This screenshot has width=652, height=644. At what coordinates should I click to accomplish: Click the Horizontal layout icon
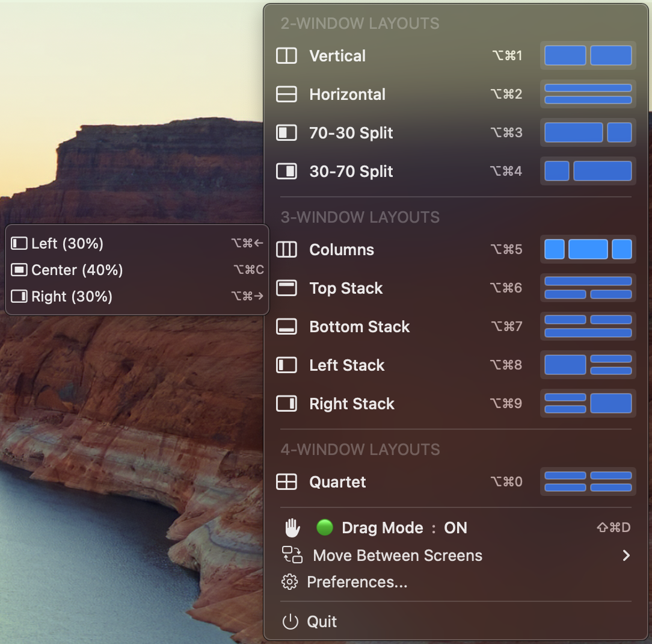(x=286, y=94)
